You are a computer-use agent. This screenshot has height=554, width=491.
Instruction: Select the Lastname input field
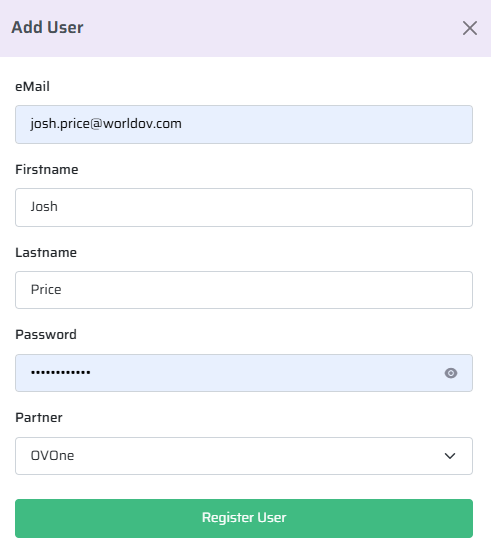(244, 290)
